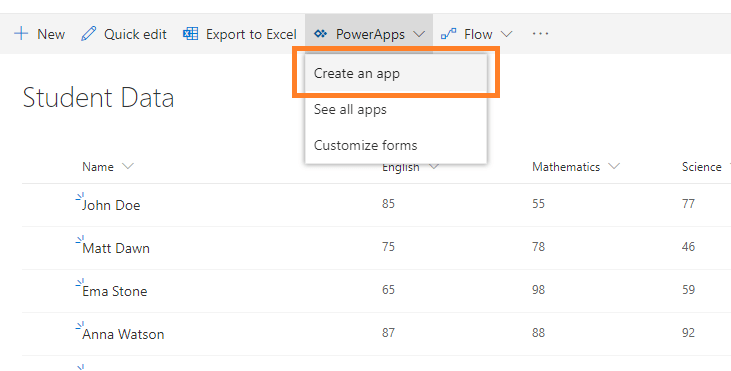731x371 pixels.
Task: Open the Matt Dawn list item
Action: [x=116, y=248]
